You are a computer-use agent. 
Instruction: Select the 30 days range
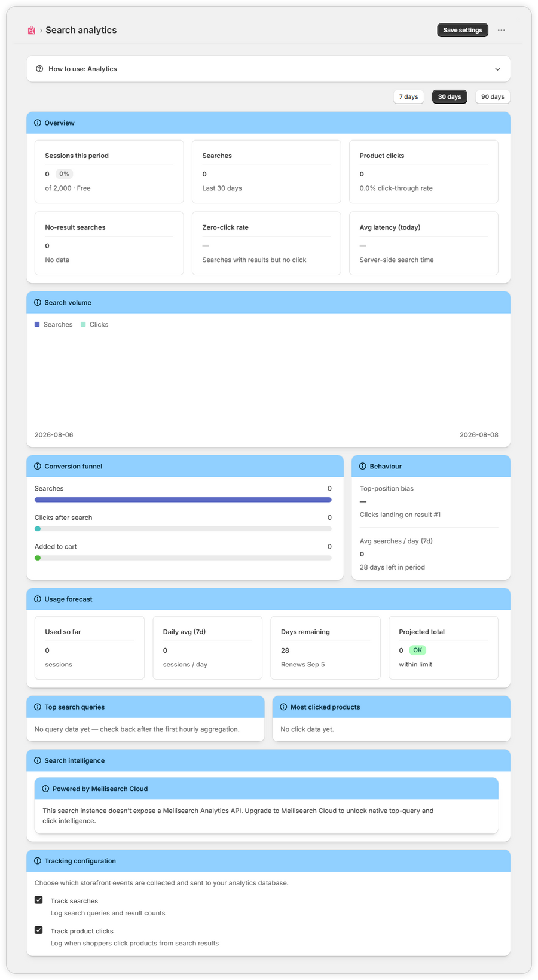coord(450,96)
